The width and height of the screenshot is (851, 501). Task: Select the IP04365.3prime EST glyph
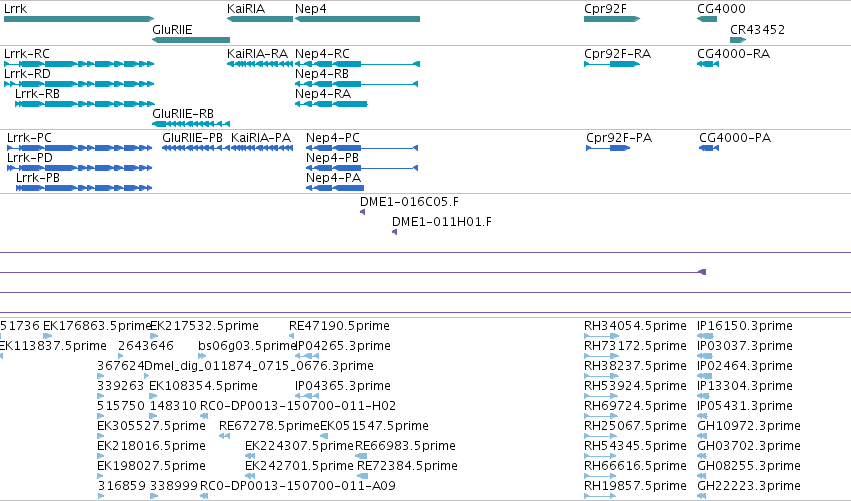click(307, 396)
